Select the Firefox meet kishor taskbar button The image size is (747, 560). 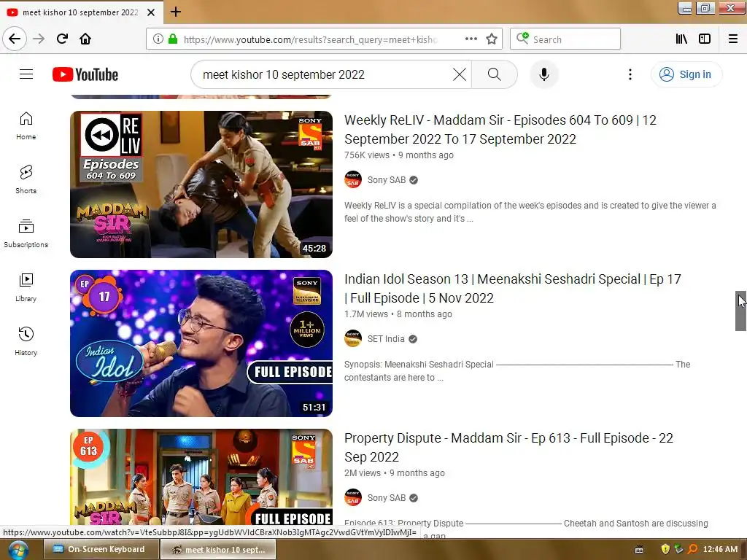(217, 549)
